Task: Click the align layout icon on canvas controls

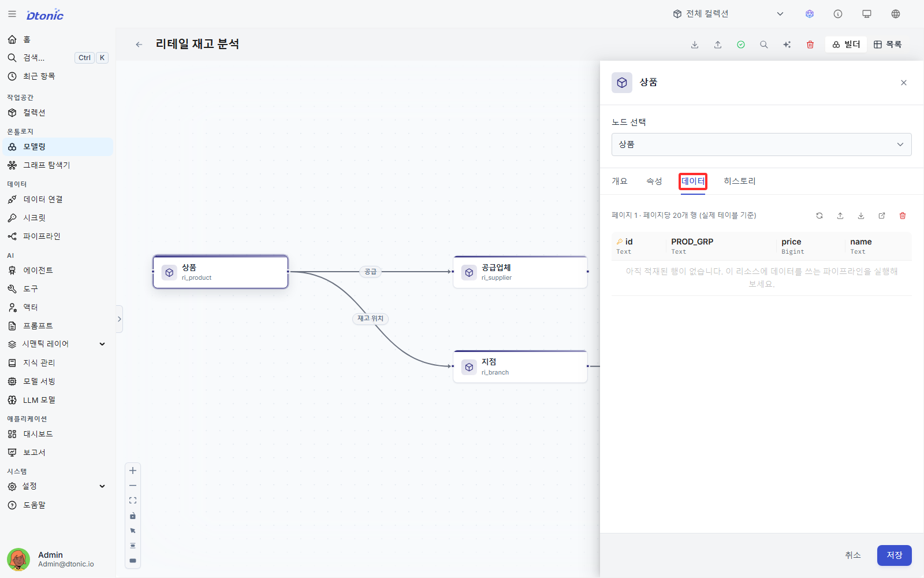Action: (x=133, y=546)
